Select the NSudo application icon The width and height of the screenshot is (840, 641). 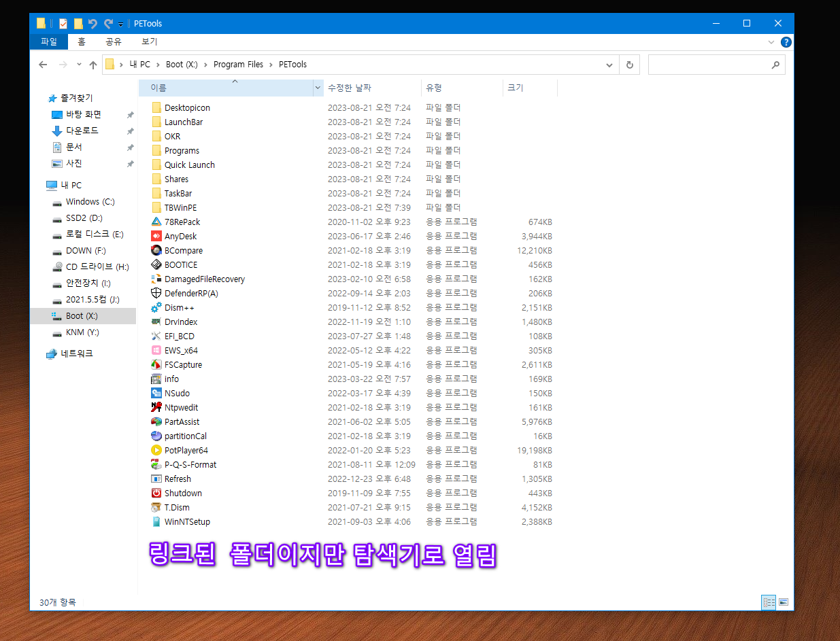156,393
